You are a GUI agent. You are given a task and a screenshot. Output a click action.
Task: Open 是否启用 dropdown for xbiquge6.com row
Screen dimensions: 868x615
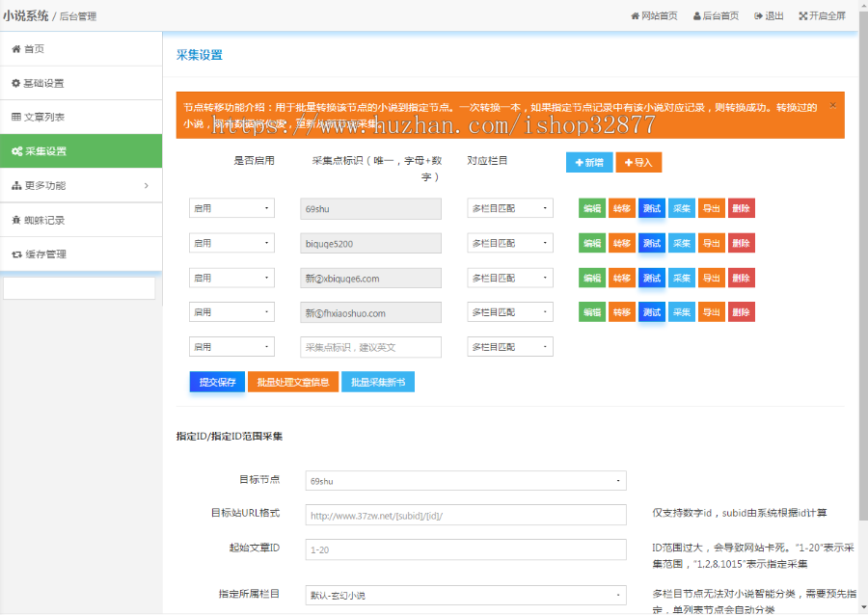coord(231,278)
